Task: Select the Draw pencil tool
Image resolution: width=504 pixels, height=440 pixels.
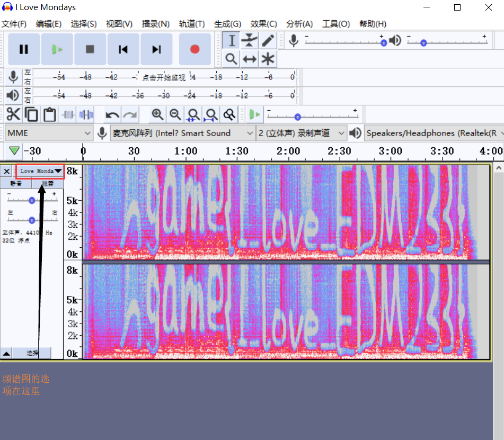Action: point(268,40)
